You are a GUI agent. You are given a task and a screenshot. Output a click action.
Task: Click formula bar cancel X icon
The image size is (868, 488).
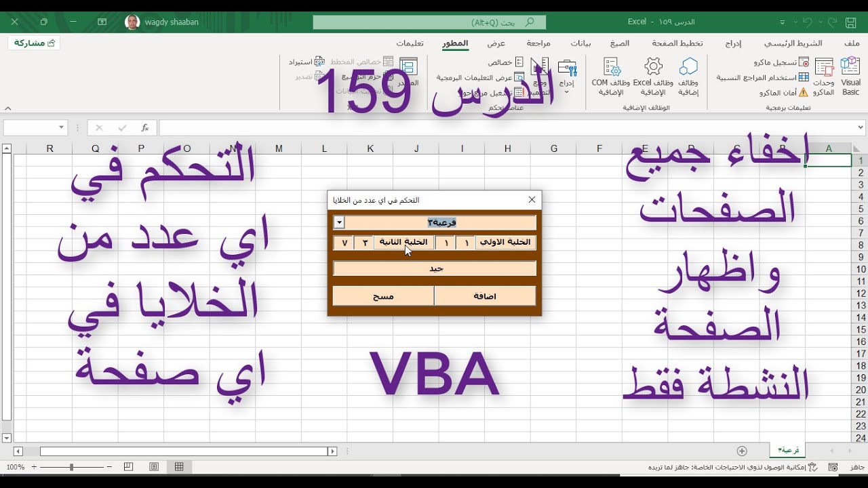coord(99,127)
